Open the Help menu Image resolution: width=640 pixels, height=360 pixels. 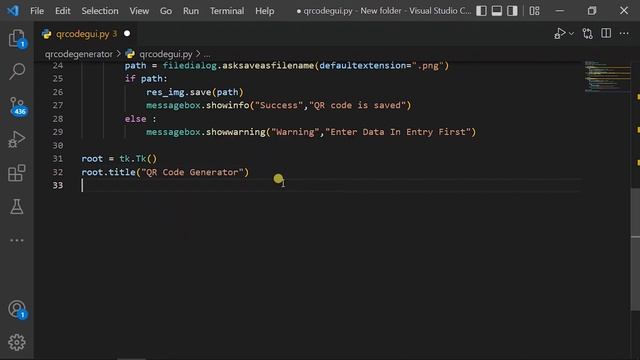tap(264, 11)
